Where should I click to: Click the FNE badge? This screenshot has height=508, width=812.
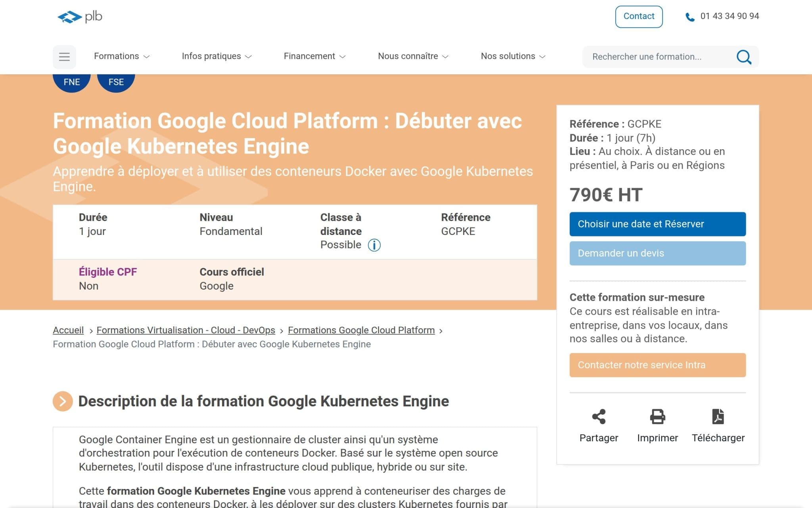click(x=72, y=83)
